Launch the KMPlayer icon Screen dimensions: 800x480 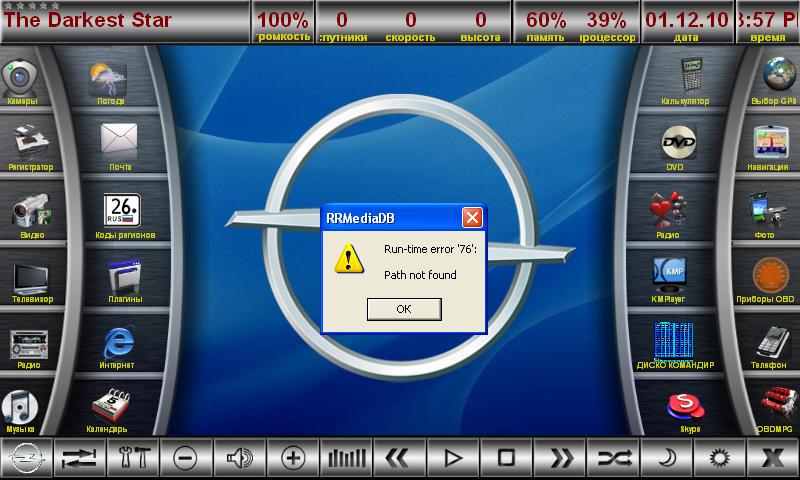pos(670,274)
